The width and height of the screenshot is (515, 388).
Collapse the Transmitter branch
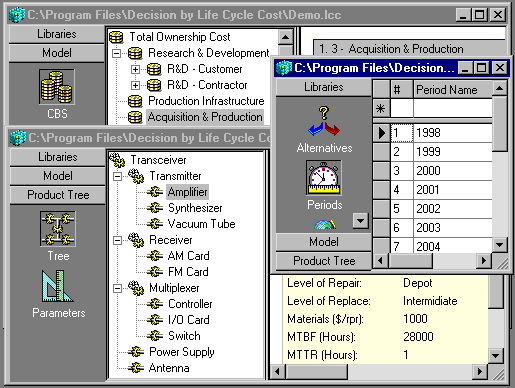117,176
